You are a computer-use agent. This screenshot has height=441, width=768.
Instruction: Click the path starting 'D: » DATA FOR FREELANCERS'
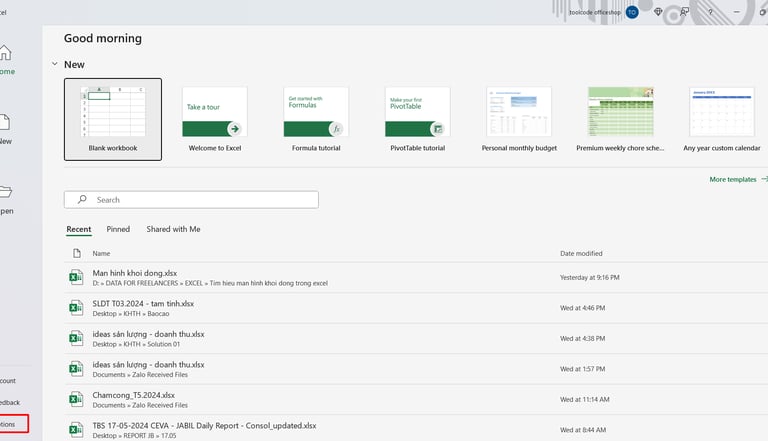click(x=210, y=283)
